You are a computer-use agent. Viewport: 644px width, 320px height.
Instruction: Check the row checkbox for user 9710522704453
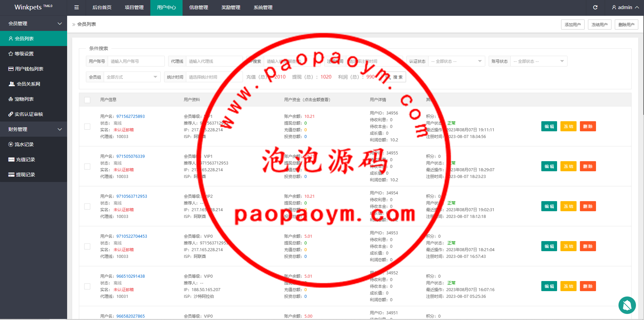click(87, 246)
